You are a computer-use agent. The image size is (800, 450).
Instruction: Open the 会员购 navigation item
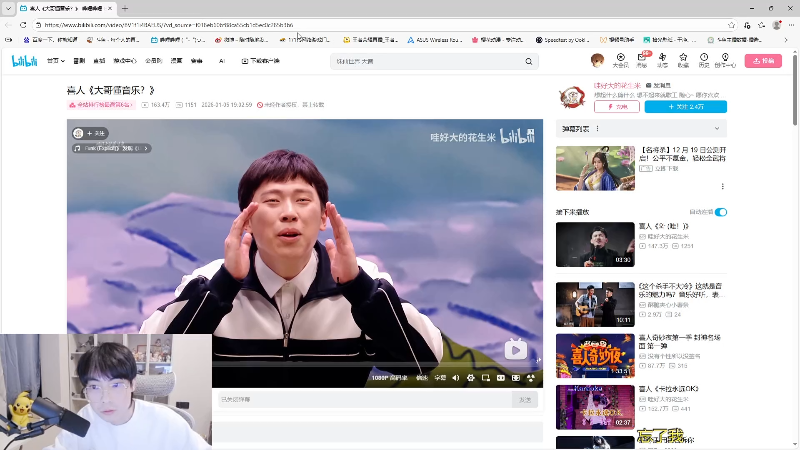click(x=154, y=61)
